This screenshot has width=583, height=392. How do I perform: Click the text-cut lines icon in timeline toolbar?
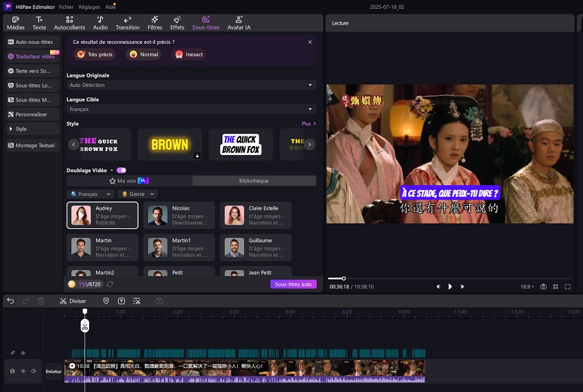(136, 301)
